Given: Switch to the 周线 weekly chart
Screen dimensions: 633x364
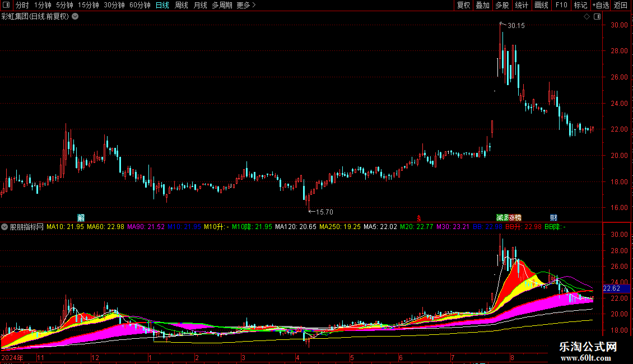Looking at the screenshot, I should [x=181, y=5].
